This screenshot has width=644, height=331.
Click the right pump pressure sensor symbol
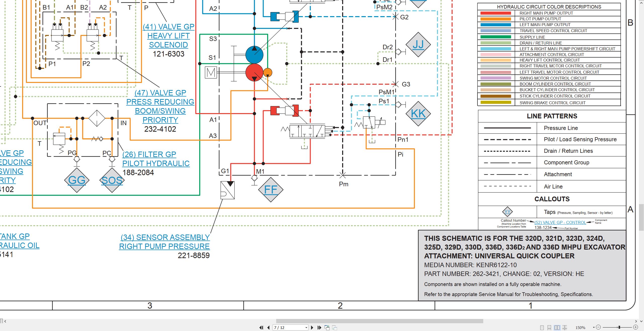point(228,190)
